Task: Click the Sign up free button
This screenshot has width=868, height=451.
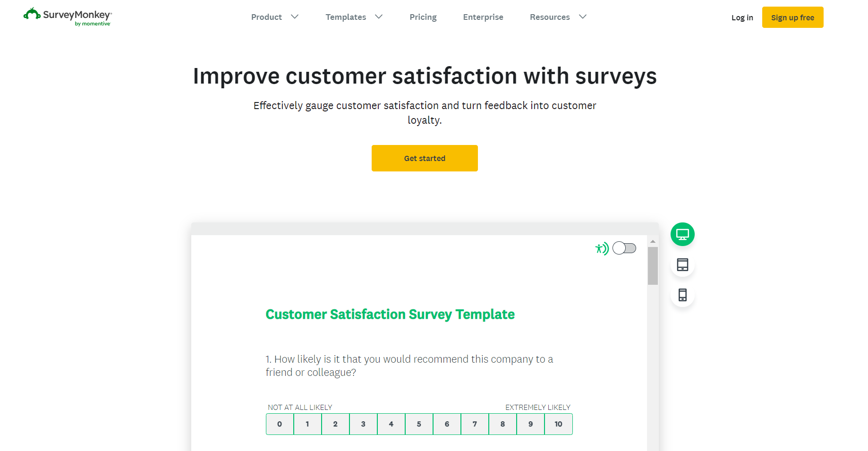Action: 792,17
